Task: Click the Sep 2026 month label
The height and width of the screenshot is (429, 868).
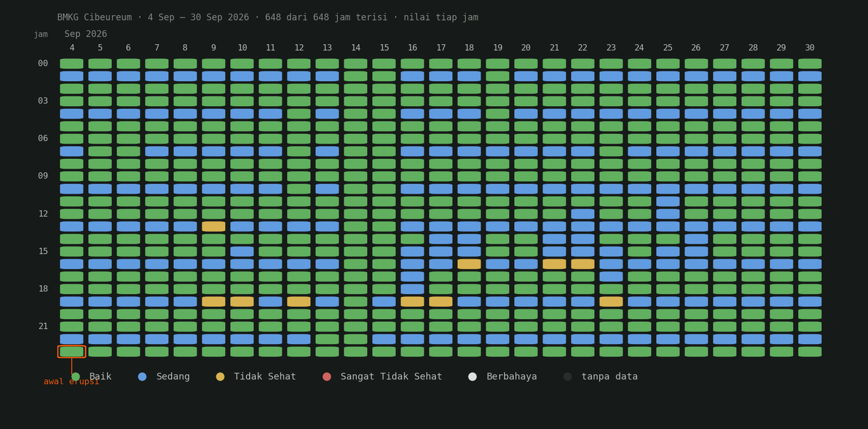Action: 86,34
